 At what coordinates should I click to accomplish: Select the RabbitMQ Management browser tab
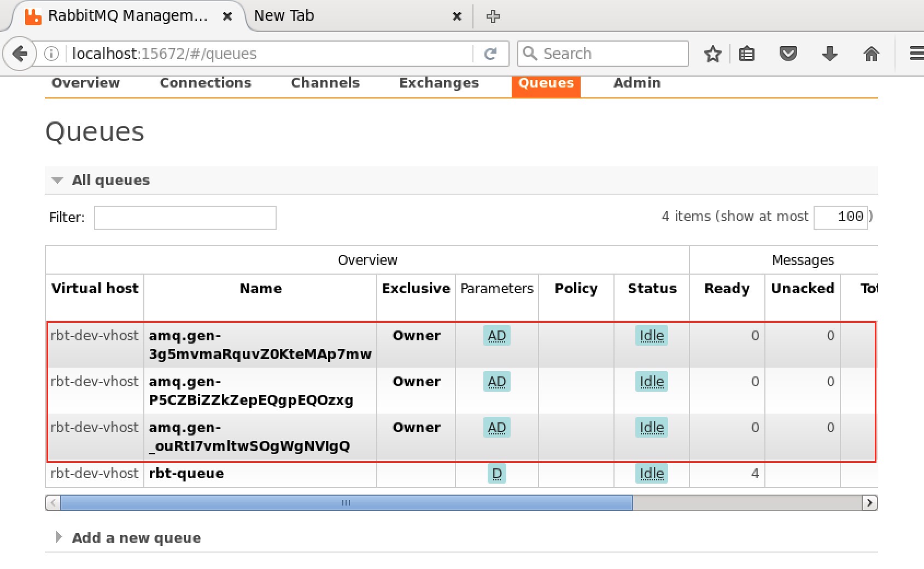[x=128, y=16]
